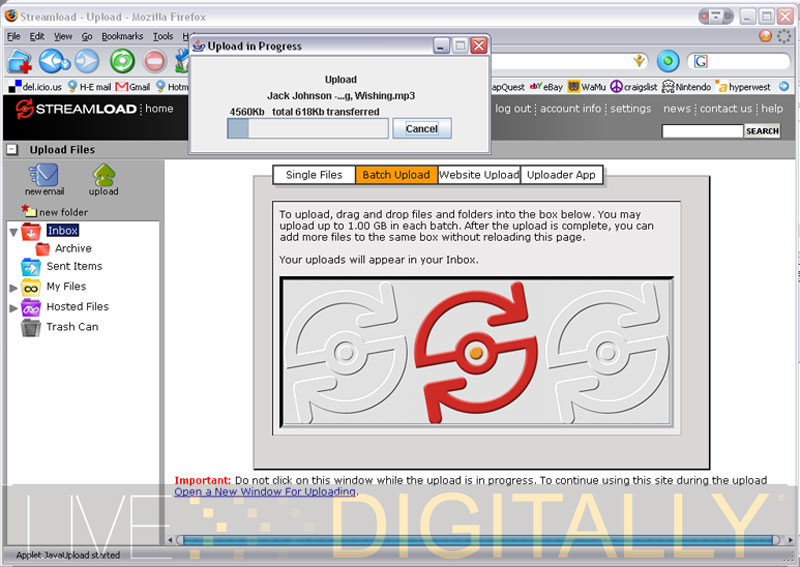
Task: Click the Streamload search input field
Action: [702, 131]
